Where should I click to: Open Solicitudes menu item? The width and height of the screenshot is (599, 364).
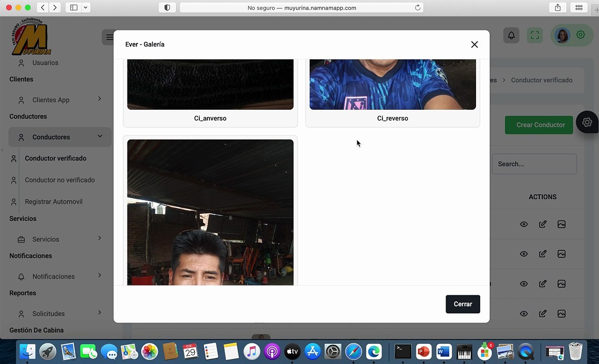[x=48, y=313]
